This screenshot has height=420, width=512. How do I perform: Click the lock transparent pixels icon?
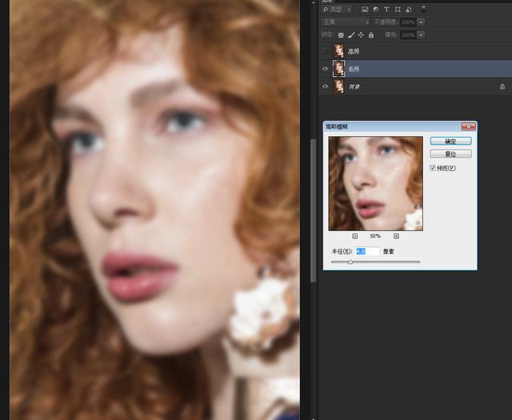[342, 35]
